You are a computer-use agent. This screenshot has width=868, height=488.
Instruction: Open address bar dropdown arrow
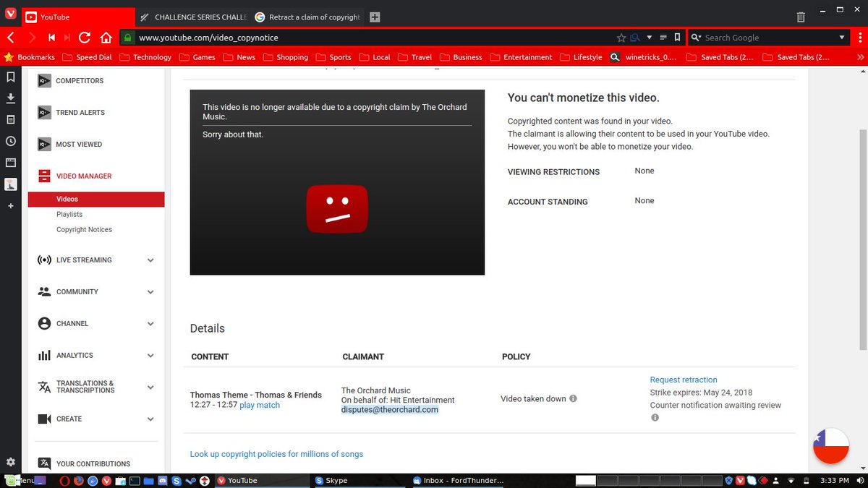pos(649,38)
